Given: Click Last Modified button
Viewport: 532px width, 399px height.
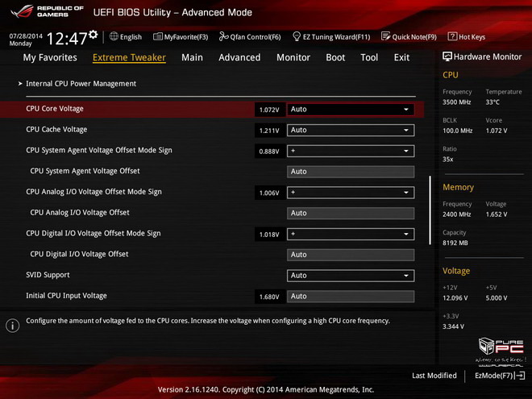Looking at the screenshot, I should click(434, 376).
